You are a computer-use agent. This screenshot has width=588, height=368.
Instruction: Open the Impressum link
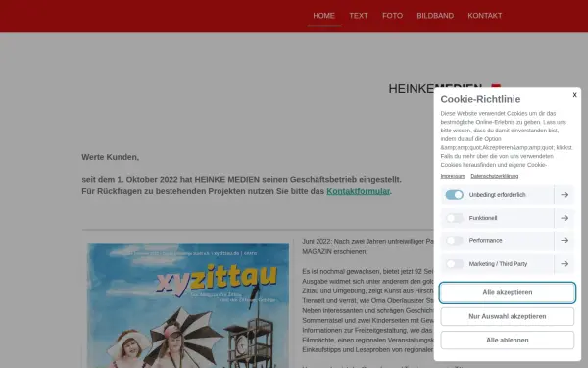452,176
